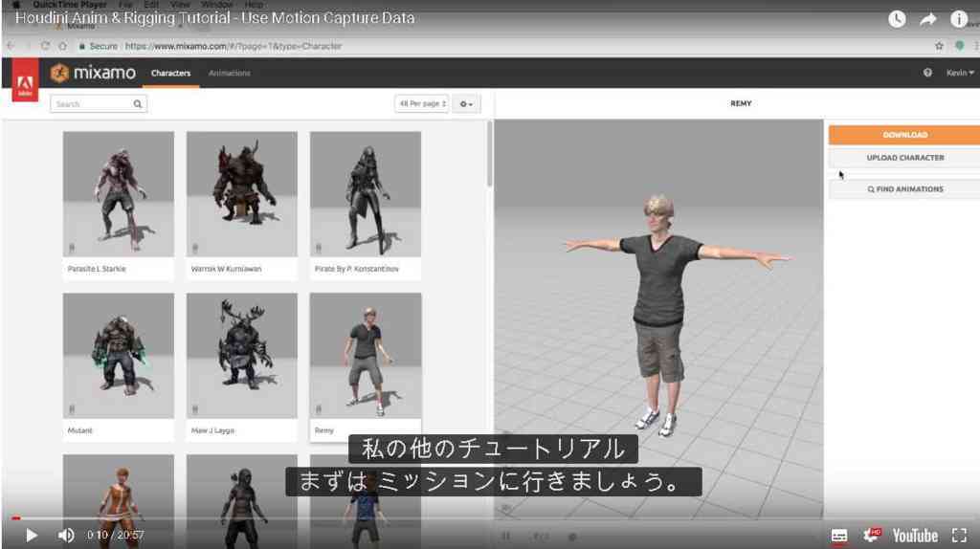980x549 pixels.
Task: Select the Mutant character thumbnail
Action: [118, 356]
